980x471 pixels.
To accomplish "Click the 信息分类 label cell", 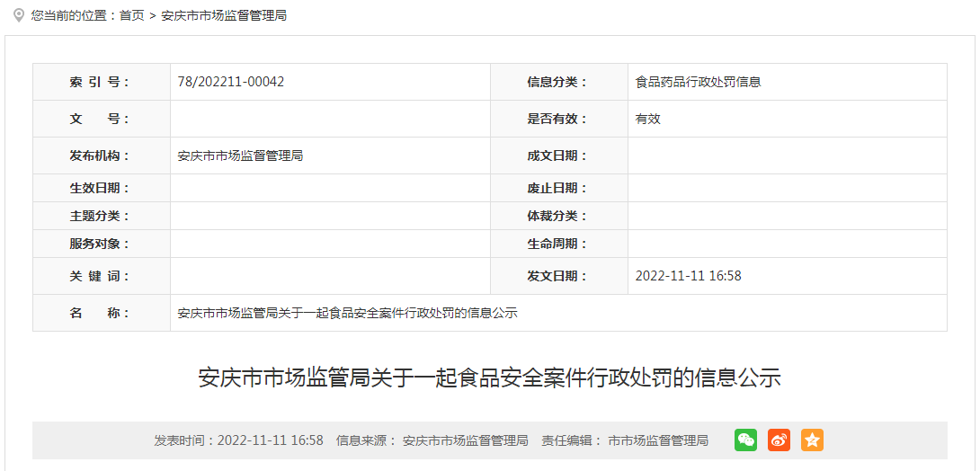I will pos(559,82).
